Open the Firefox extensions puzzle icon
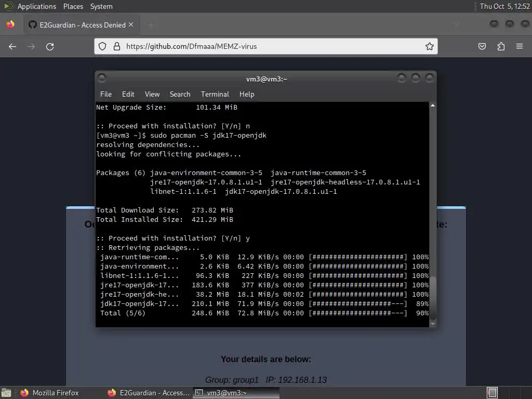This screenshot has width=532, height=399. click(x=501, y=46)
